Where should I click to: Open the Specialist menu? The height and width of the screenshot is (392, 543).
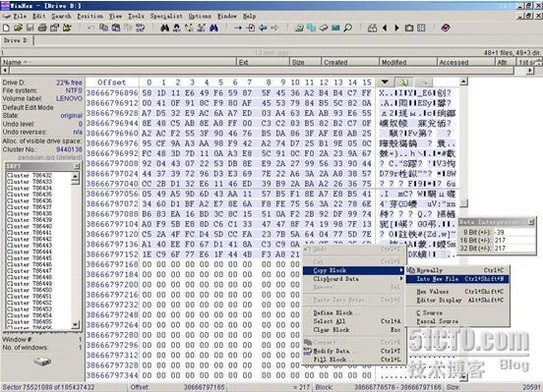pos(166,17)
